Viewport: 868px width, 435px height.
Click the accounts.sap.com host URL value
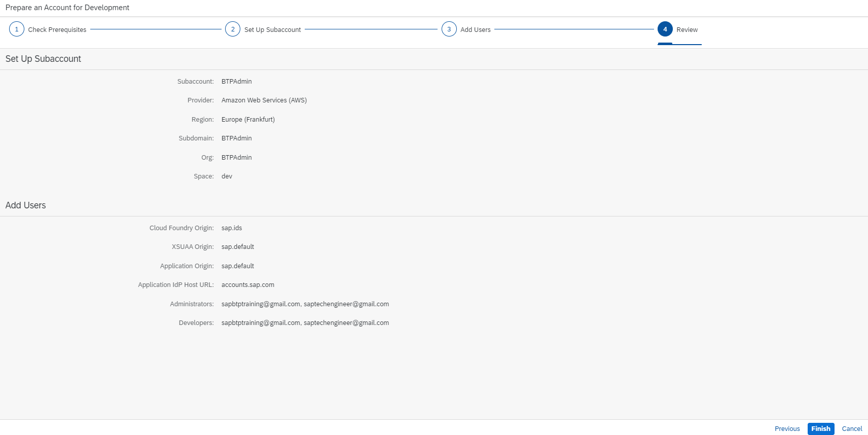click(x=247, y=285)
